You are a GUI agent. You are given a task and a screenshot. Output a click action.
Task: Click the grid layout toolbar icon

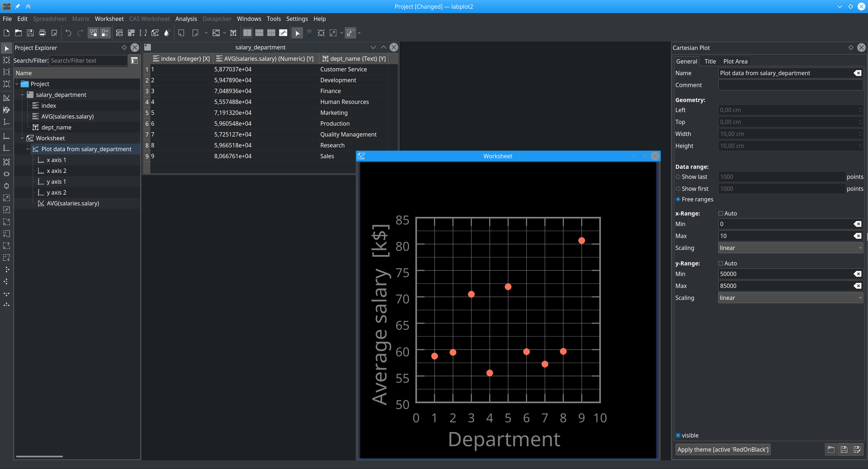[x=271, y=33]
